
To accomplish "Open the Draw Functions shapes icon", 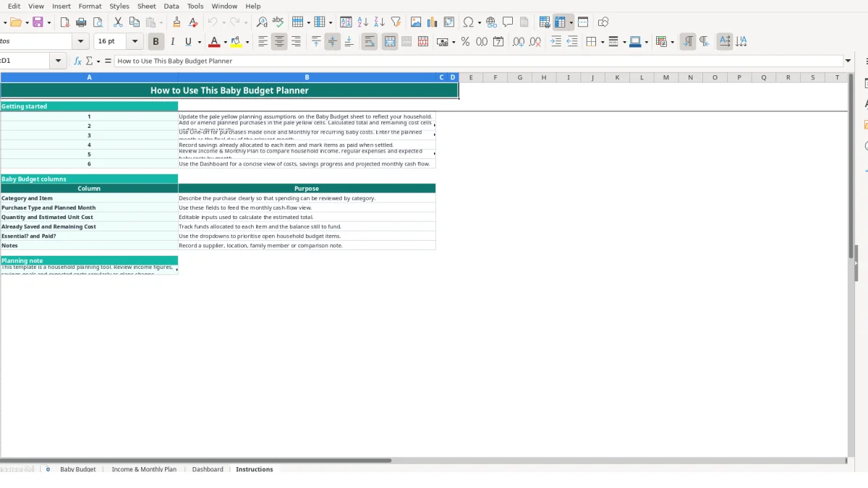I will [603, 22].
